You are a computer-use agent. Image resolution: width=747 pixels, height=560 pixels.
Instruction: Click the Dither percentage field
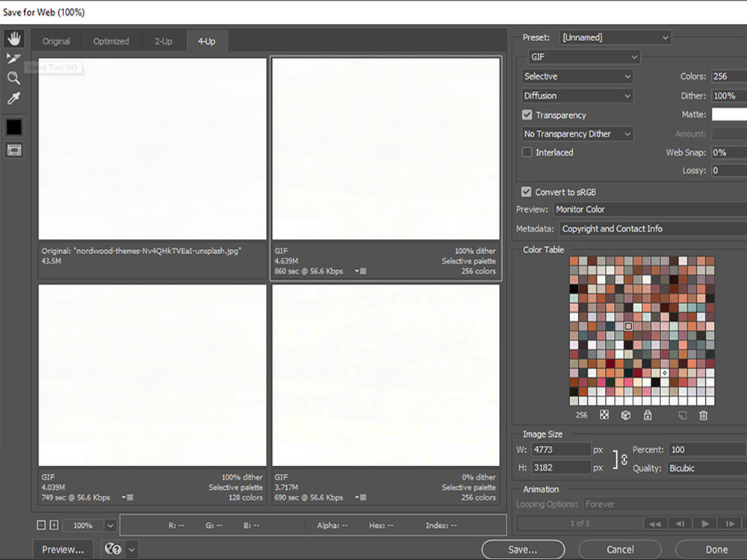click(x=729, y=96)
